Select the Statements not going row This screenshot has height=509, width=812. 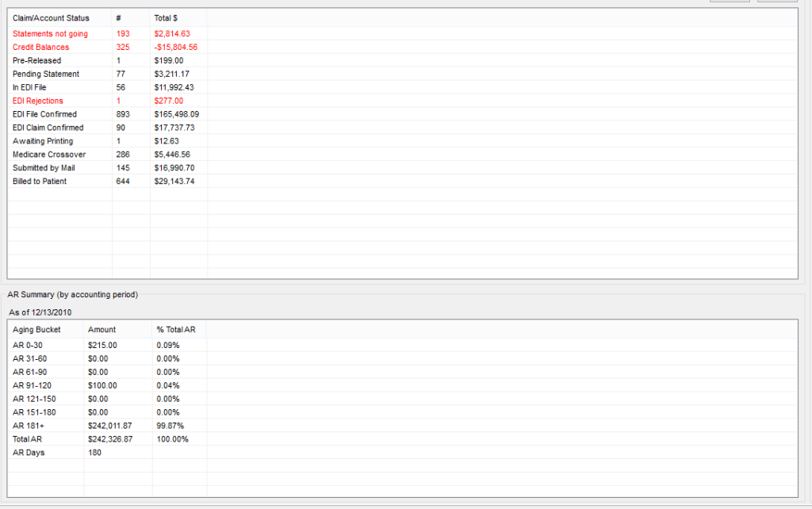(x=51, y=34)
